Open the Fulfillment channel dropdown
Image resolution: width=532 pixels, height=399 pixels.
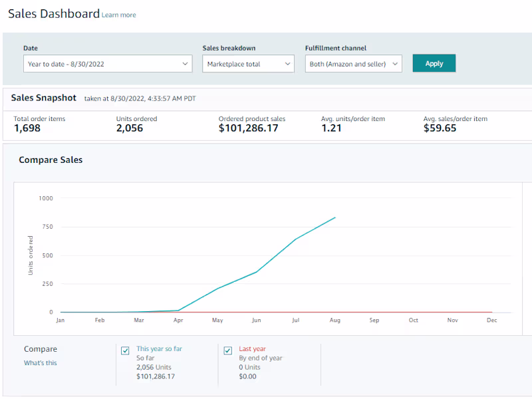tap(354, 64)
